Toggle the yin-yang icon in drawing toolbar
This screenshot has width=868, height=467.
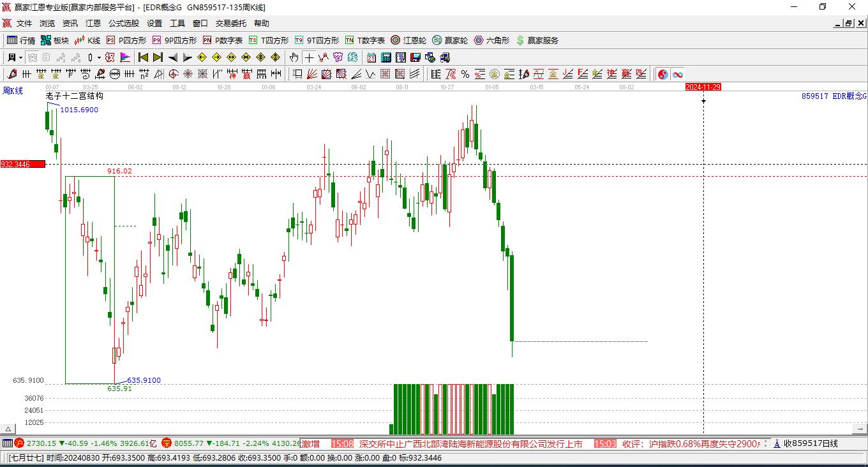coord(662,74)
